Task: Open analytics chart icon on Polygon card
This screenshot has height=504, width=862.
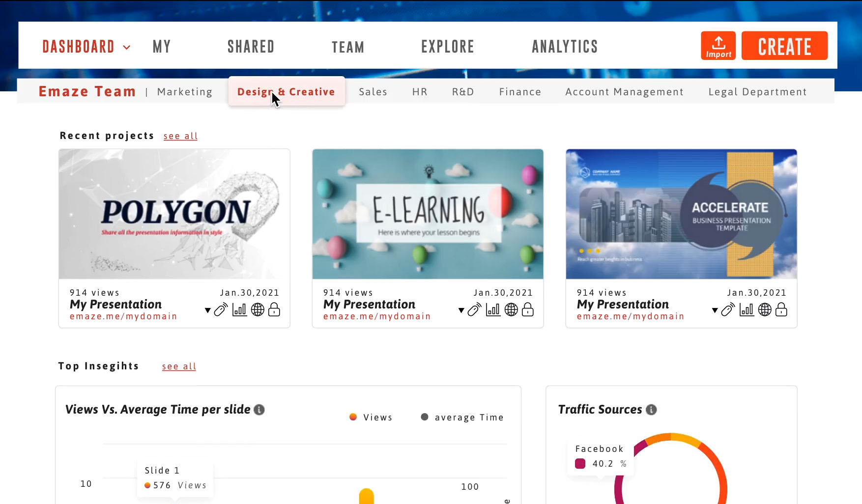Action: pyautogui.click(x=239, y=309)
